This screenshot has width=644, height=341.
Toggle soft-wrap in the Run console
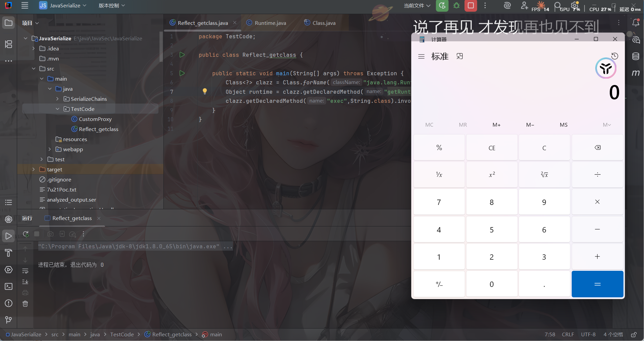[25, 271]
